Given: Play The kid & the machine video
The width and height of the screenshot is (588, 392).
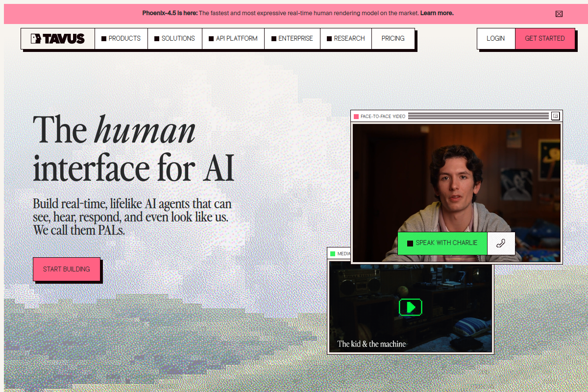Looking at the screenshot, I should [x=410, y=307].
